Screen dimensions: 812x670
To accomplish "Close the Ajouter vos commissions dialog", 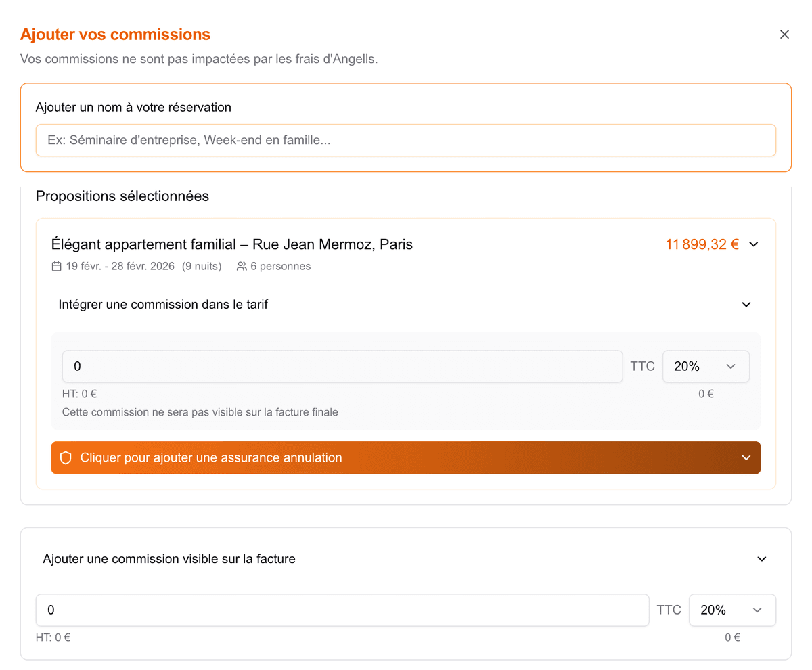I will (x=784, y=34).
